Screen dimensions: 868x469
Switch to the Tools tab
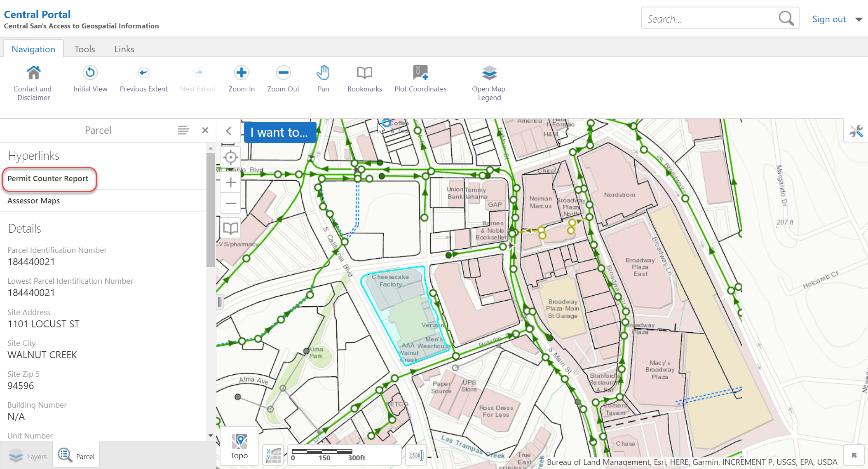coord(84,49)
